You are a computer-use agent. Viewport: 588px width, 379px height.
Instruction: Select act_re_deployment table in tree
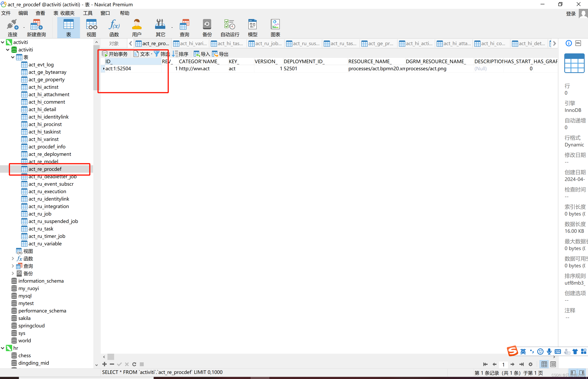point(50,154)
